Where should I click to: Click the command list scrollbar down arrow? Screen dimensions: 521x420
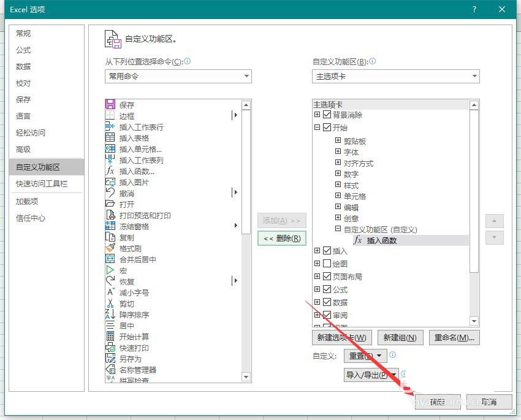point(246,377)
